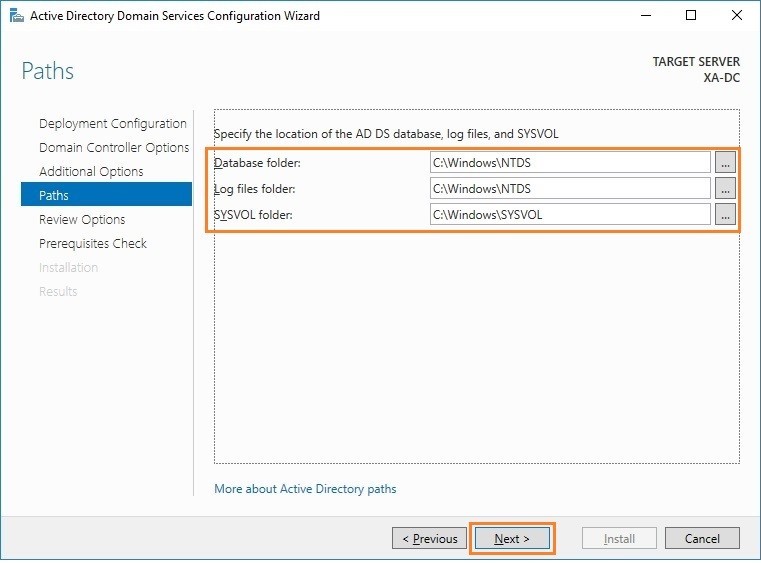Go to Deployment Configuration step

[113, 124]
